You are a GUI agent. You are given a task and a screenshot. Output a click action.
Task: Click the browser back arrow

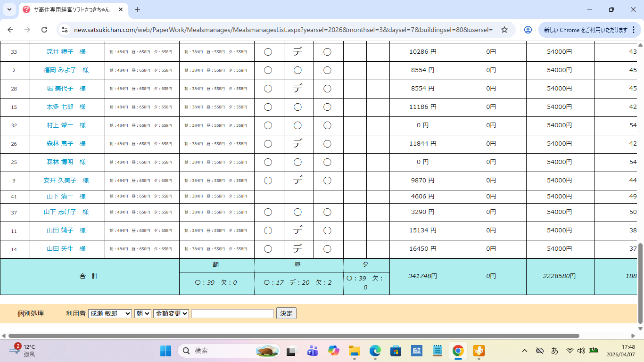(x=10, y=30)
